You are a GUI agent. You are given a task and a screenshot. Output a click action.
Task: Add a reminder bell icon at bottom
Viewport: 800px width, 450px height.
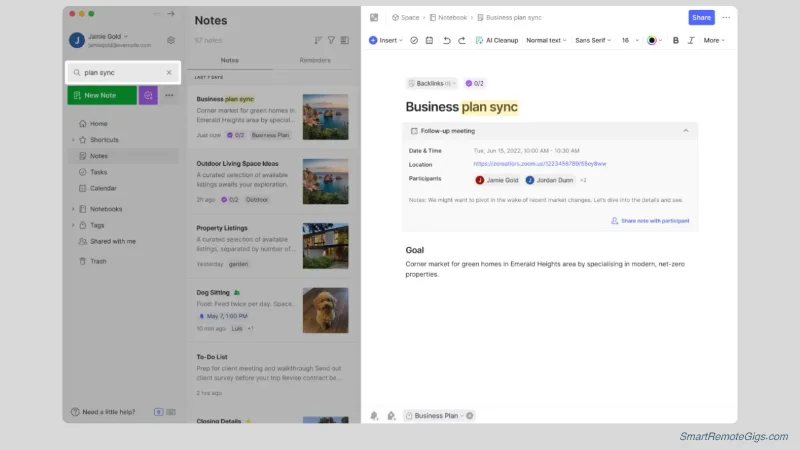click(x=374, y=416)
